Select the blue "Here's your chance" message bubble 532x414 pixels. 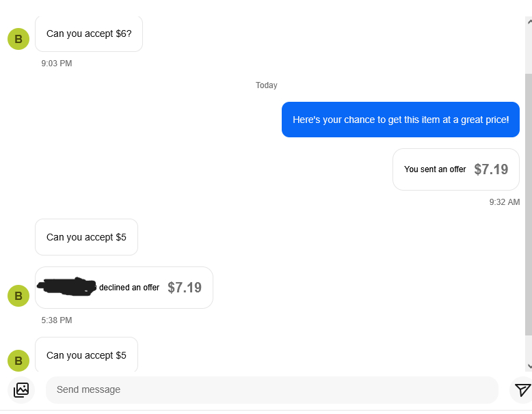(401, 120)
